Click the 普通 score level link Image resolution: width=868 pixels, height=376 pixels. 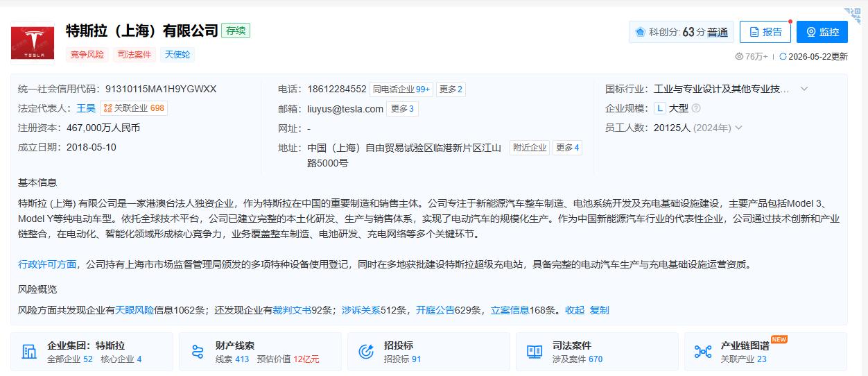point(718,32)
